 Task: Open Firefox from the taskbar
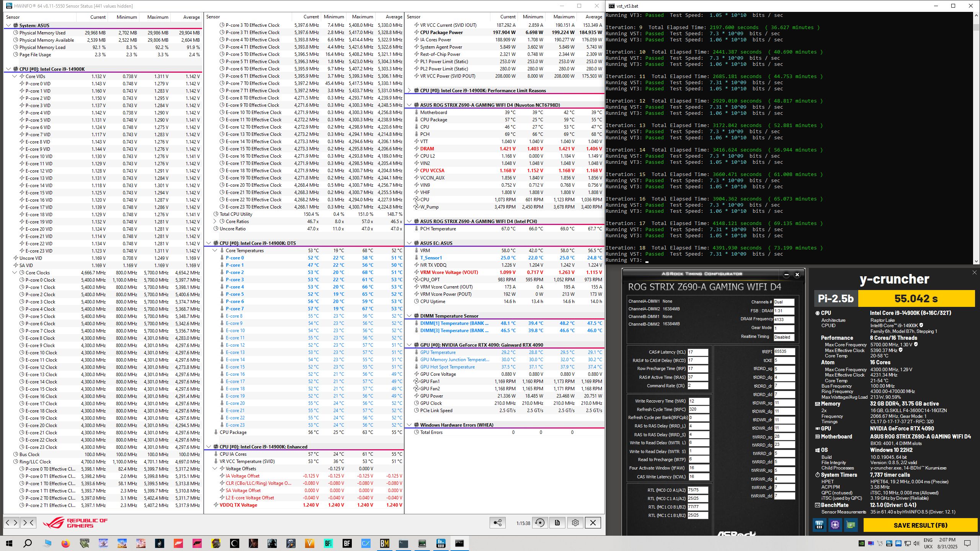pos(66,543)
